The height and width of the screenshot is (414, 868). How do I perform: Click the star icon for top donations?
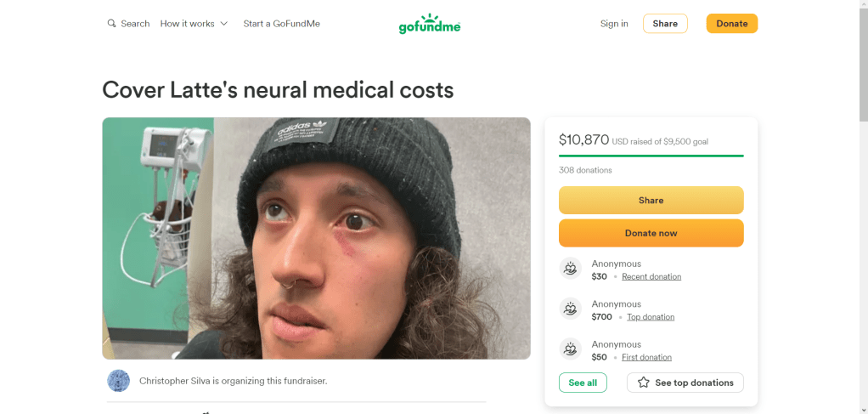tap(644, 383)
